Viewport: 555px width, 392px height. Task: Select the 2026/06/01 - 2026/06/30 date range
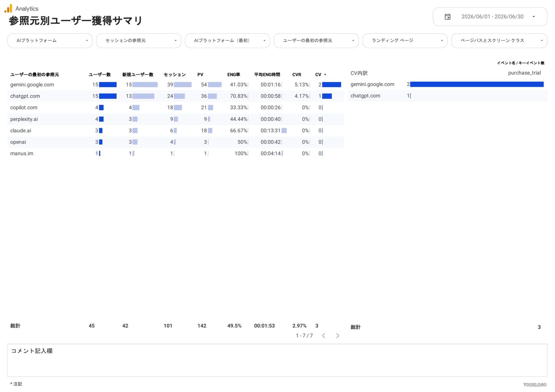tap(492, 17)
